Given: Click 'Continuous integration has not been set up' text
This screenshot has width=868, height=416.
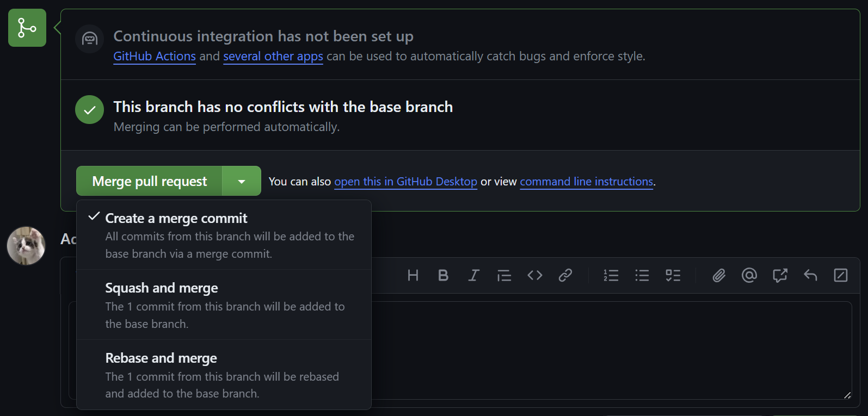Looking at the screenshot, I should [x=263, y=36].
